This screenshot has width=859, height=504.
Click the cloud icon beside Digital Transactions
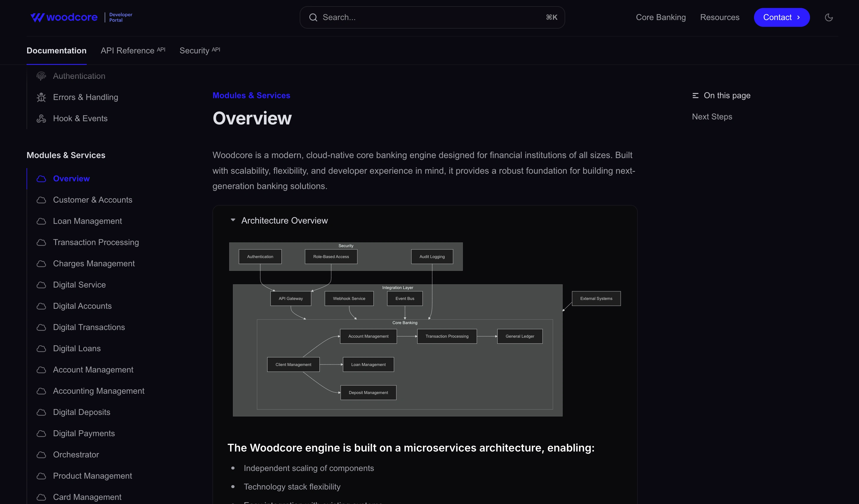click(41, 327)
